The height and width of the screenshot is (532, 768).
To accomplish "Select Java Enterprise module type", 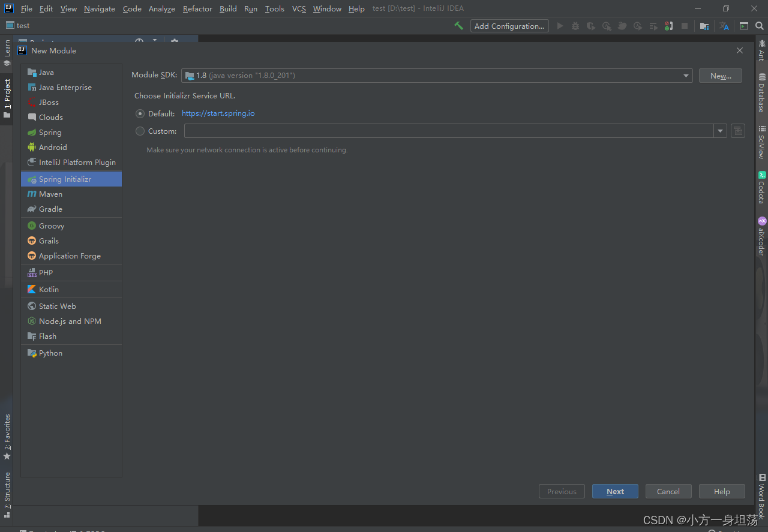I will [71, 88].
